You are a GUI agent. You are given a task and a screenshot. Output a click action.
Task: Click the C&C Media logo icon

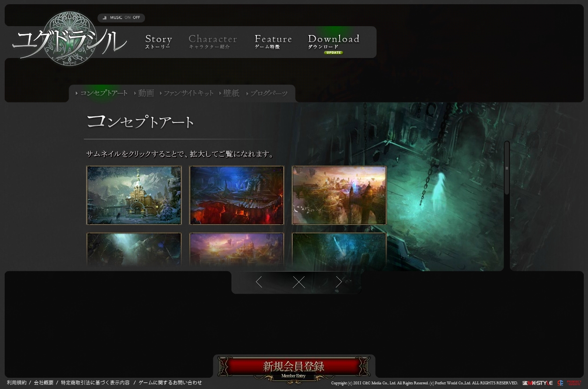click(560, 383)
